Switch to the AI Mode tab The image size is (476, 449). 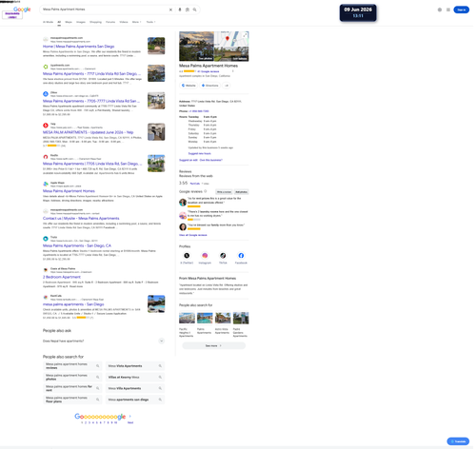(49, 22)
